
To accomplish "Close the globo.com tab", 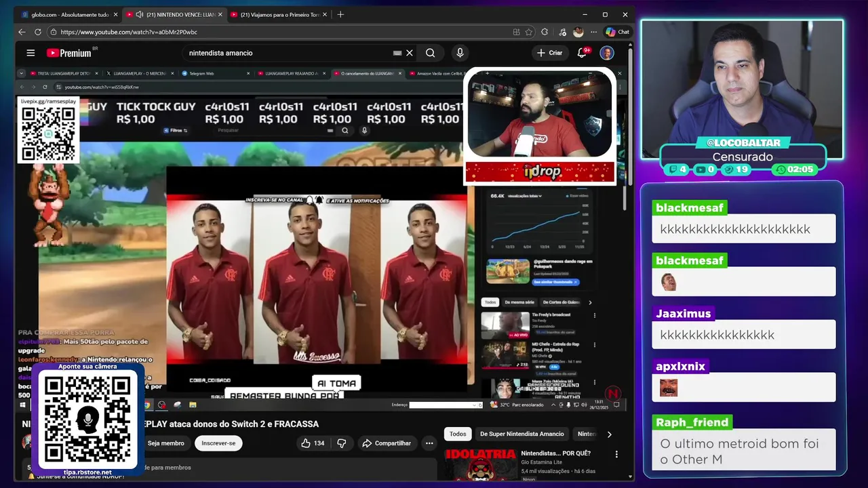I will tap(115, 14).
